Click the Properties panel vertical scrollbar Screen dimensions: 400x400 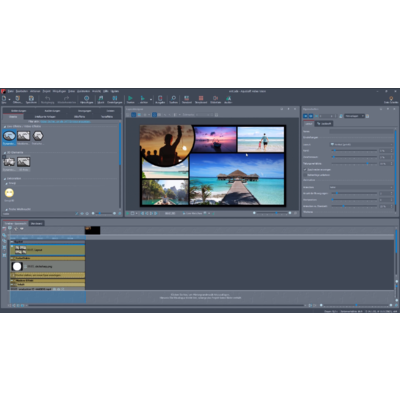[x=396, y=170]
